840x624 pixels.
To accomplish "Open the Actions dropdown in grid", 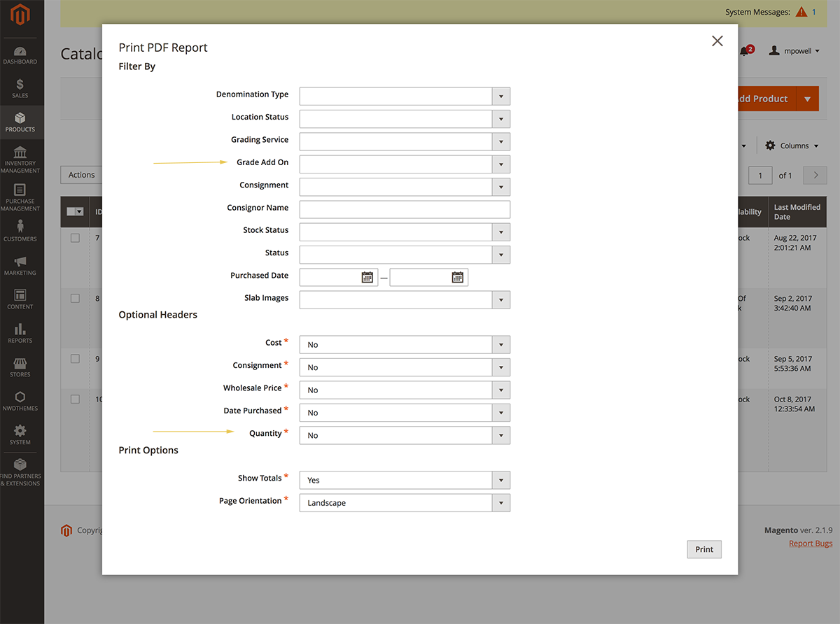I will (82, 175).
